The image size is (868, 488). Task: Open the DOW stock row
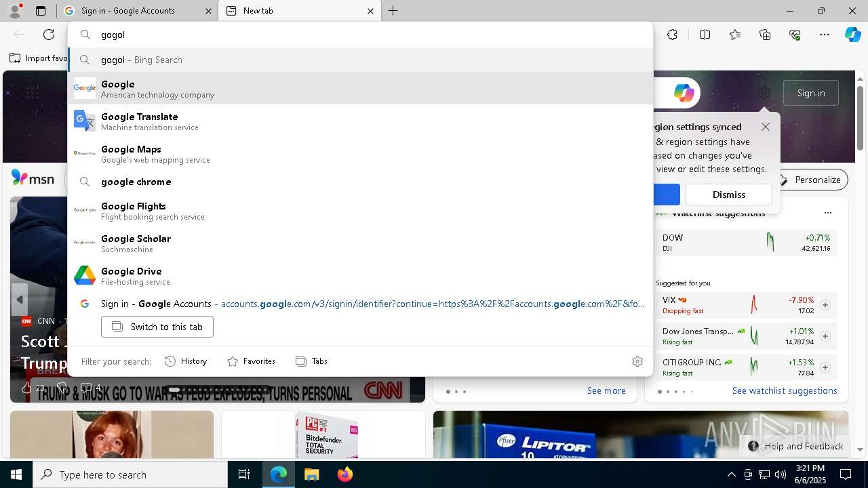[746, 243]
